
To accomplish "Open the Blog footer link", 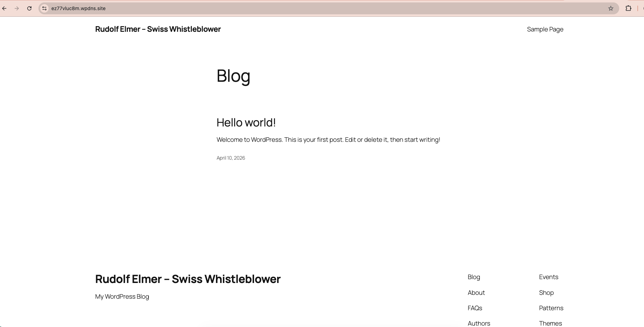I will click(x=473, y=277).
